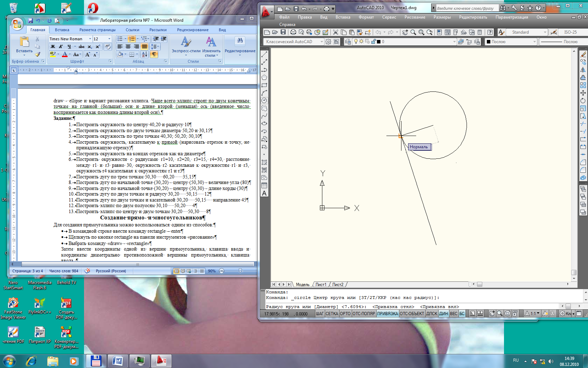
Task: Toggle ОТС-ПОЛЯР polar tracking
Action: tap(364, 314)
